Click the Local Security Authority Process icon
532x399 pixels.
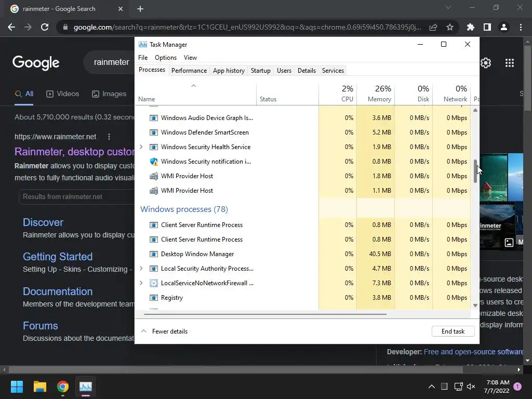154,269
